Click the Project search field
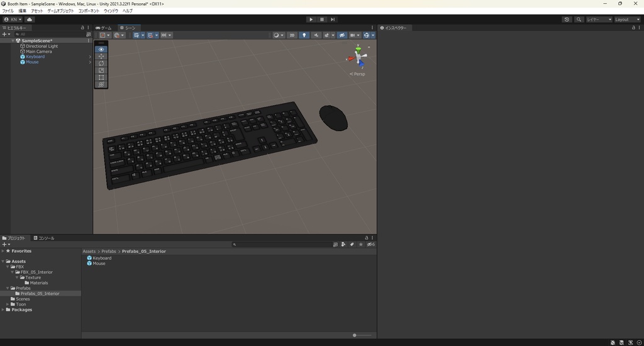The image size is (644, 346). (281, 245)
